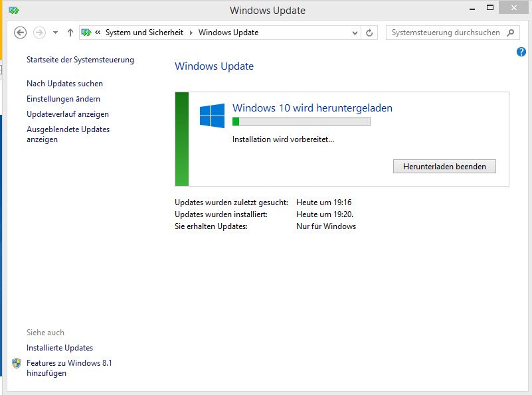Viewport: 532px width, 395px height.
Task: Refresh the page with the reload icon
Action: [369, 33]
